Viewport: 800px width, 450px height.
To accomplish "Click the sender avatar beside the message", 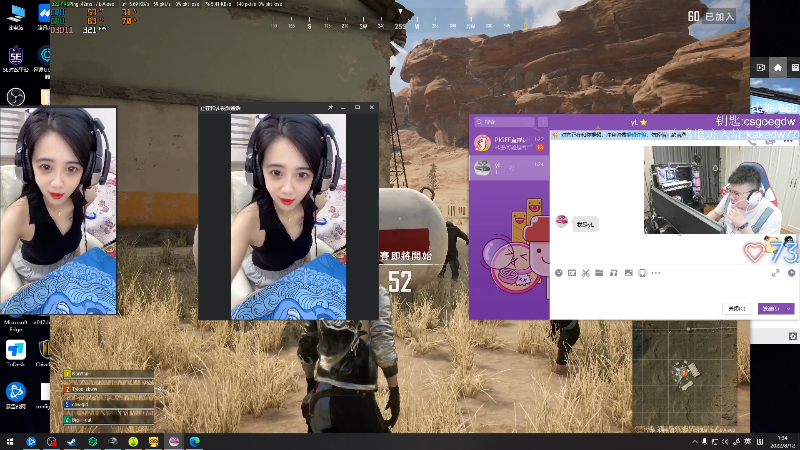I will click(561, 221).
